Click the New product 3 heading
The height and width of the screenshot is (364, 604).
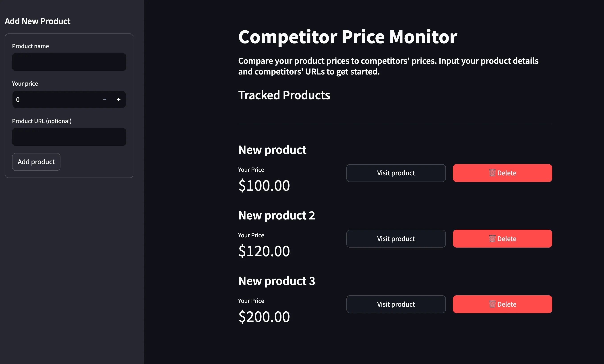pos(277,281)
